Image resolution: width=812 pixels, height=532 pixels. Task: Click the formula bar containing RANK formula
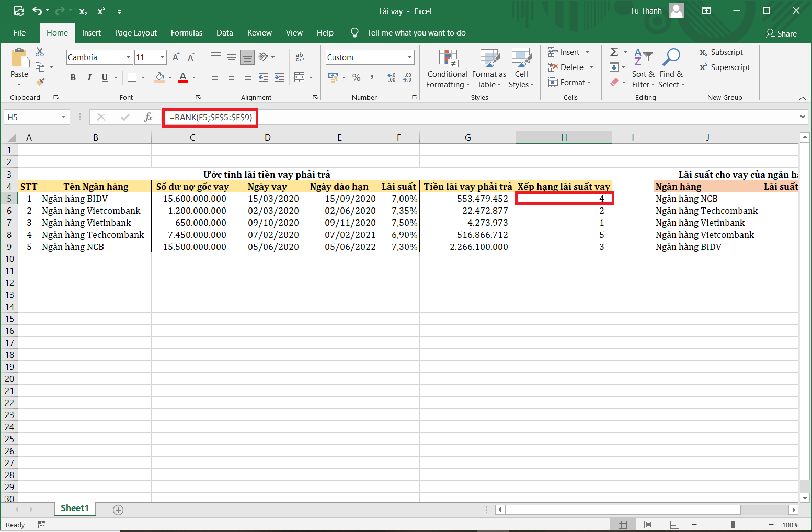211,118
